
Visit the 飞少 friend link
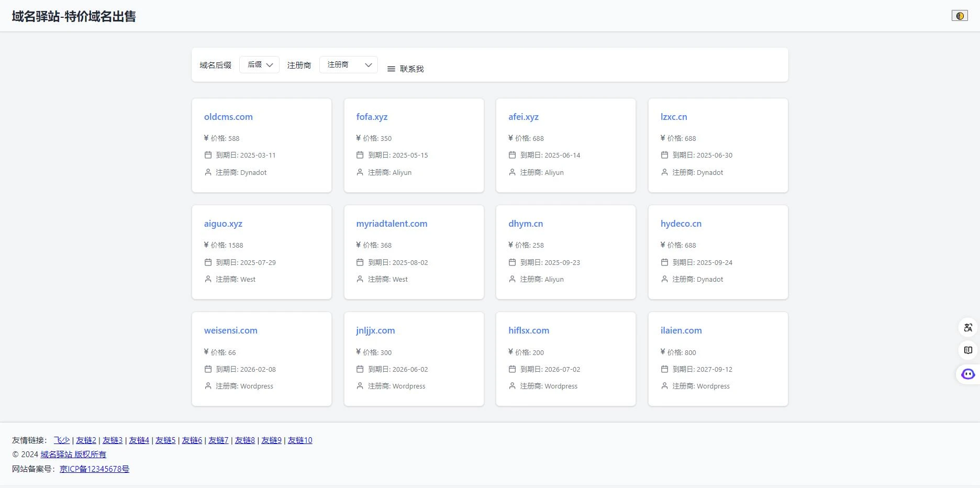point(62,440)
